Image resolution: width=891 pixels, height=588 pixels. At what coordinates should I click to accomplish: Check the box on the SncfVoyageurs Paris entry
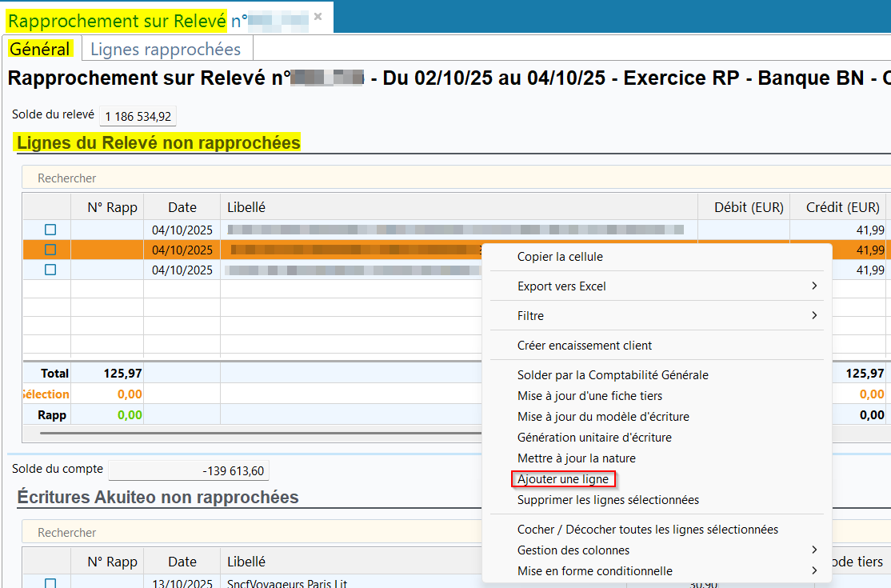pos(50,583)
